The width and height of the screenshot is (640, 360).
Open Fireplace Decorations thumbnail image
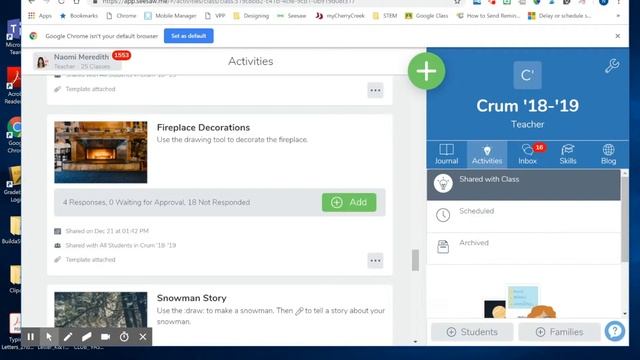pyautogui.click(x=101, y=152)
